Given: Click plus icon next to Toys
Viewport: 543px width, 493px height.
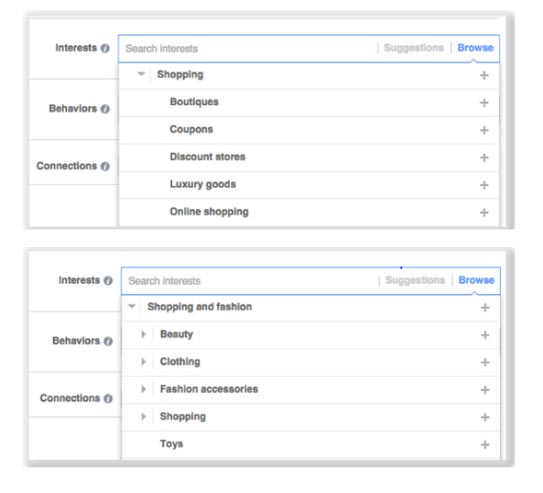Looking at the screenshot, I should click(485, 445).
